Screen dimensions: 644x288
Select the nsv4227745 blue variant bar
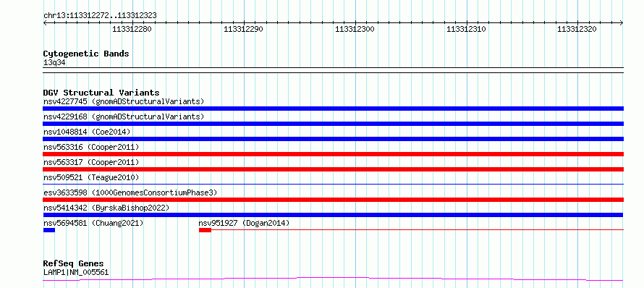click(x=333, y=109)
